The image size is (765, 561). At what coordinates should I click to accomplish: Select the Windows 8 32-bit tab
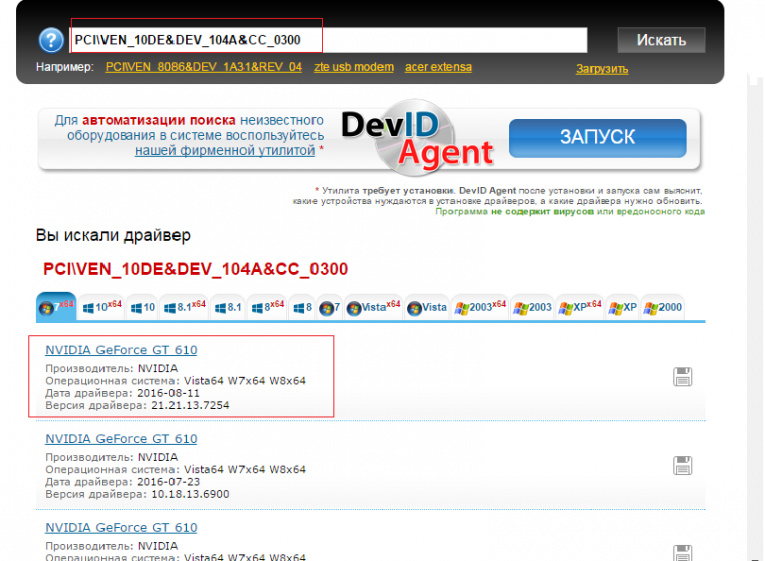[302, 307]
